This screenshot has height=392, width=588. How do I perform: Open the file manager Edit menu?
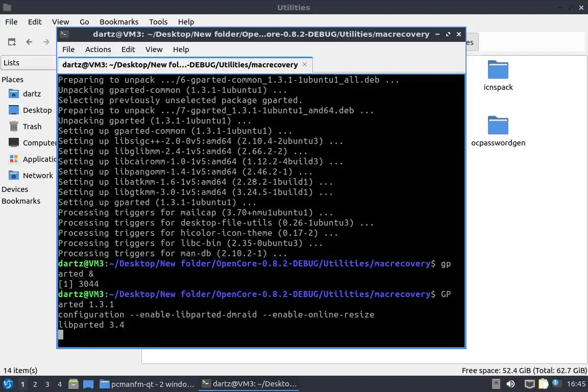[35, 22]
